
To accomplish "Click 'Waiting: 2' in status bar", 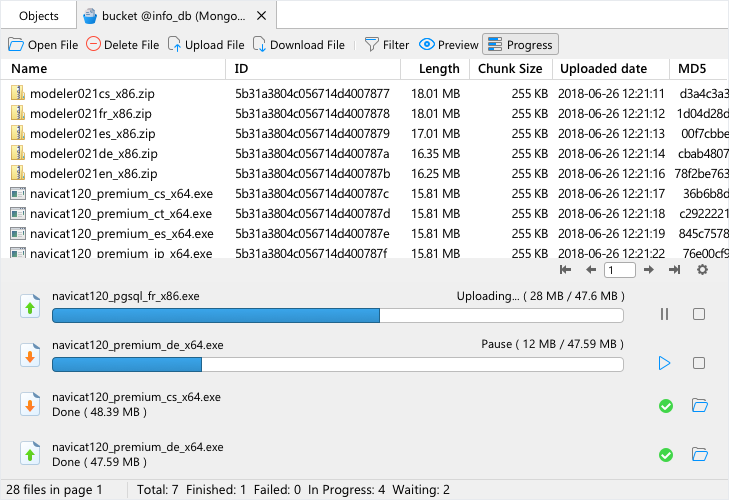I will (x=421, y=490).
